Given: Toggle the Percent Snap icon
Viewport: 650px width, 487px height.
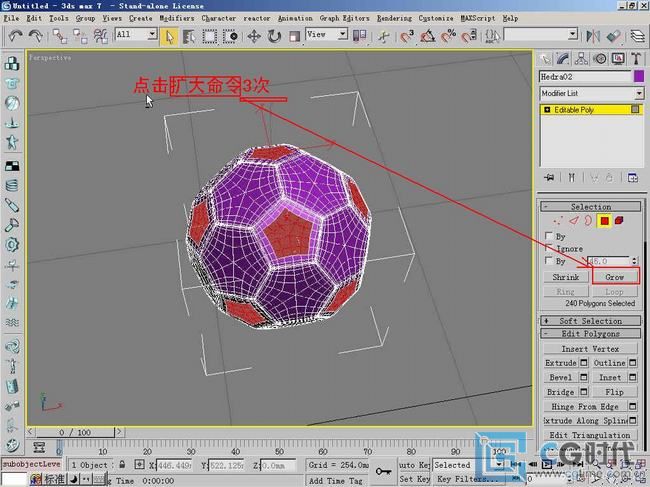Looking at the screenshot, I should 448,36.
